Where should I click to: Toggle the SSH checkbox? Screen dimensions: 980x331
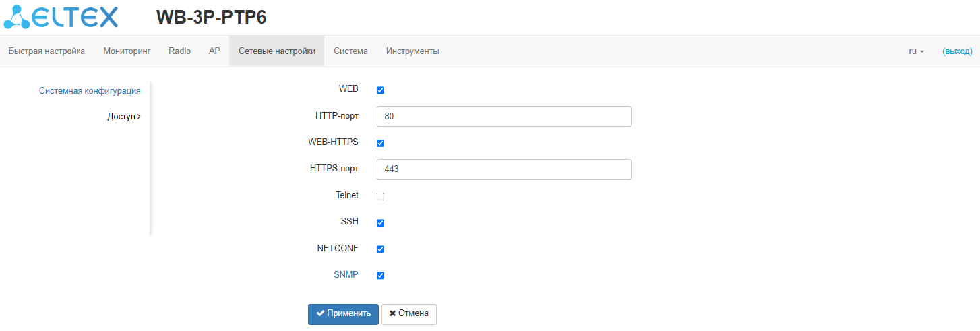coord(380,222)
